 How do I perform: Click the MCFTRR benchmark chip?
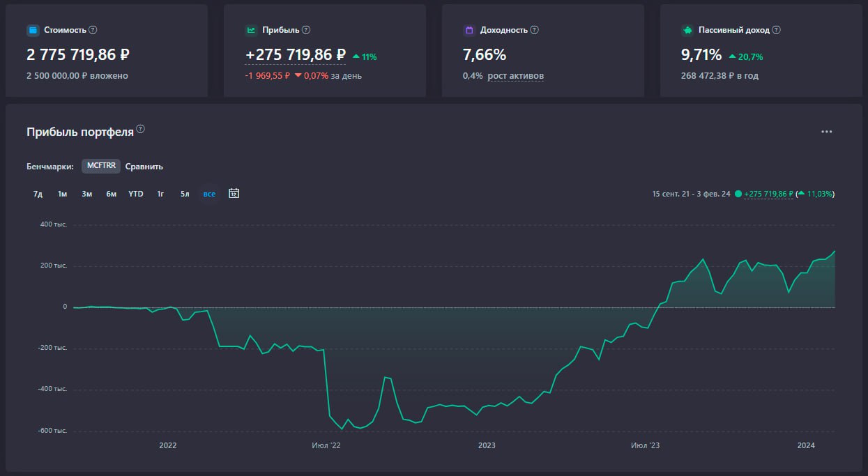101,166
